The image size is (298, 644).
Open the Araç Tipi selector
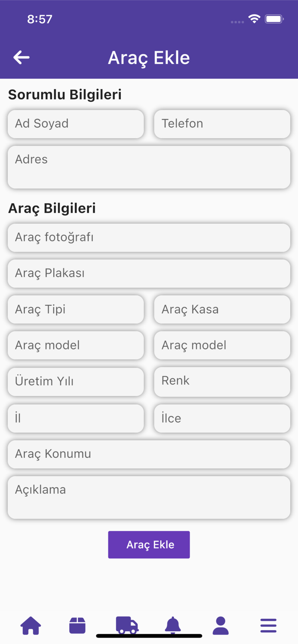pos(76,309)
